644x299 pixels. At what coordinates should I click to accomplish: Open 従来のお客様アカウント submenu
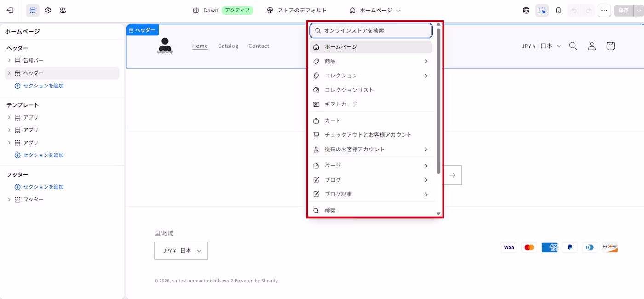[371, 149]
